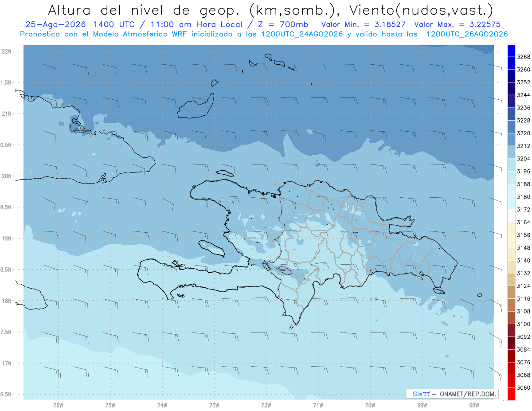
Task: Click the navy swatch between 3252 and 3244
Action: 511,89
